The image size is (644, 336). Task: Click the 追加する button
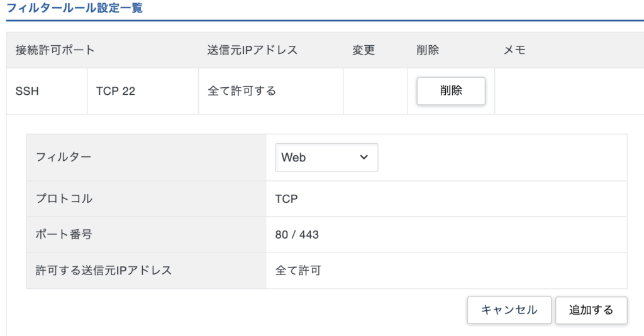[591, 310]
